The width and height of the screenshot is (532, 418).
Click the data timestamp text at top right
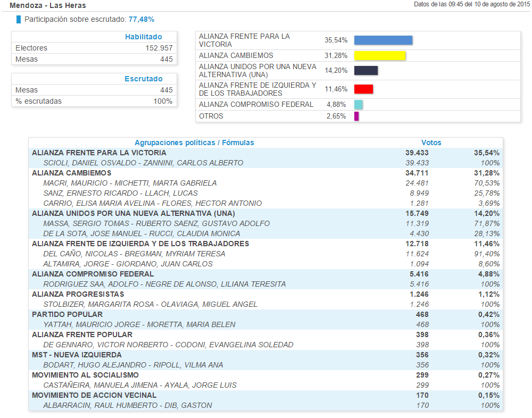(471, 5)
